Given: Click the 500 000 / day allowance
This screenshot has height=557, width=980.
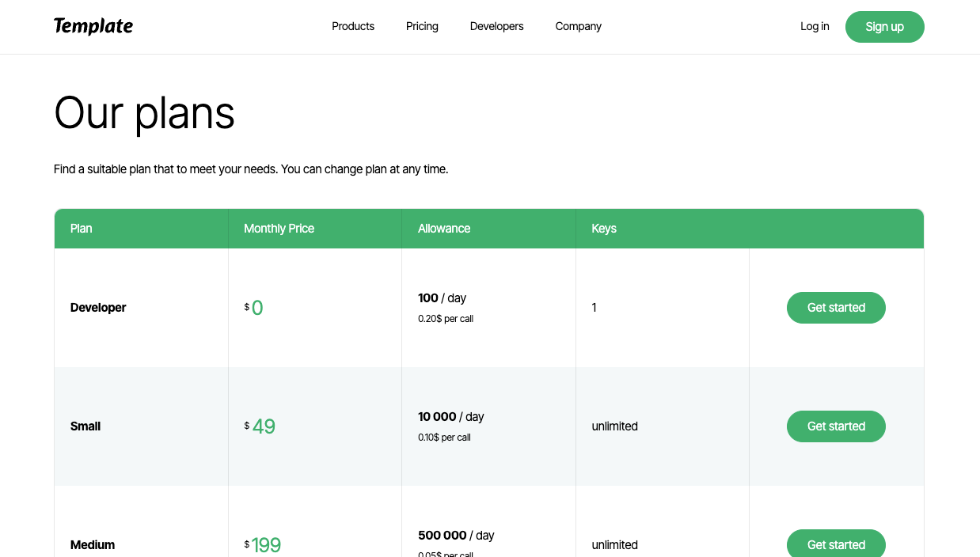Looking at the screenshot, I should (456, 536).
